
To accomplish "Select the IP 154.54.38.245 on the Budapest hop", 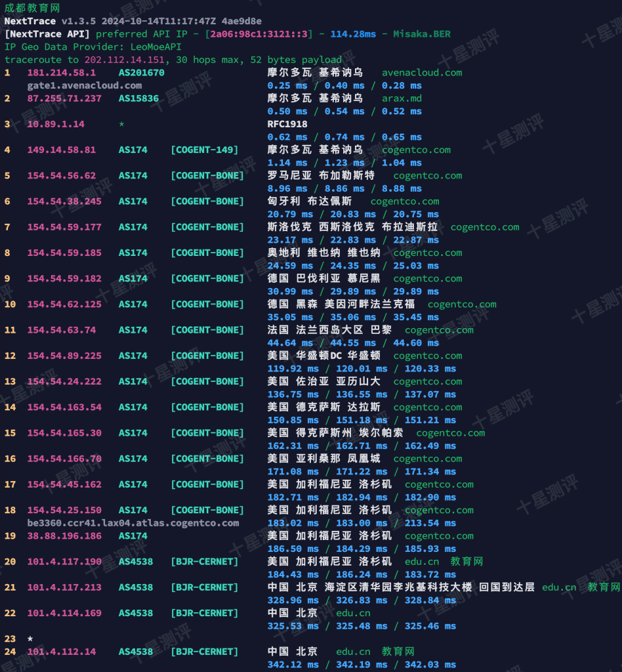I will pyautogui.click(x=64, y=201).
